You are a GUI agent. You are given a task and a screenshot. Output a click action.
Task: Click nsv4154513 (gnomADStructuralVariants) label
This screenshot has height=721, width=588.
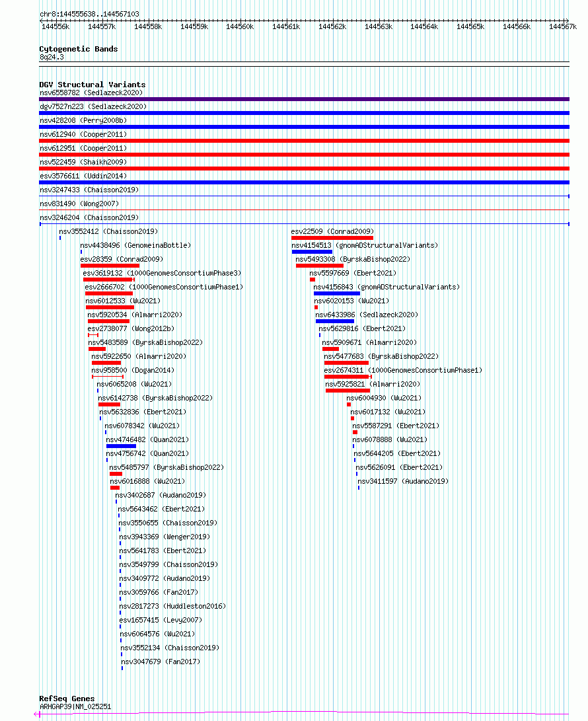click(x=365, y=246)
